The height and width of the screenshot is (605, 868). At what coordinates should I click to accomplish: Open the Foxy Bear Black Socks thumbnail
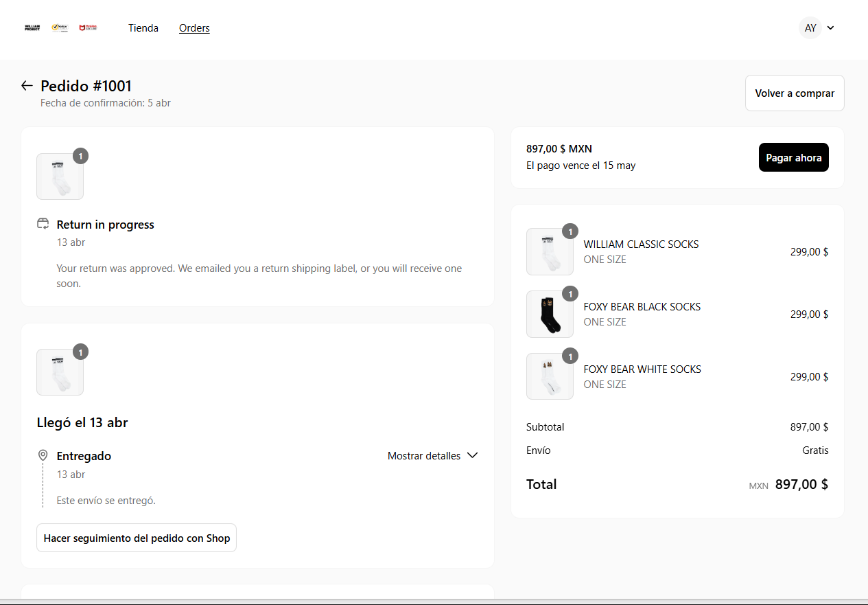(550, 315)
